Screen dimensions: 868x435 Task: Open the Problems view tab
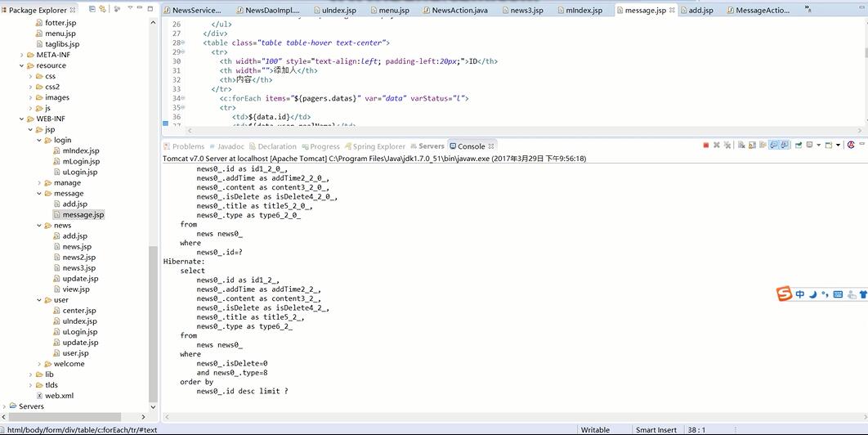coord(184,146)
